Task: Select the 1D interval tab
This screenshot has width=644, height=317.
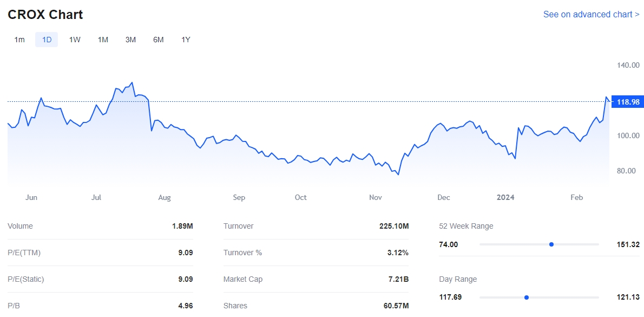Action: (47, 40)
